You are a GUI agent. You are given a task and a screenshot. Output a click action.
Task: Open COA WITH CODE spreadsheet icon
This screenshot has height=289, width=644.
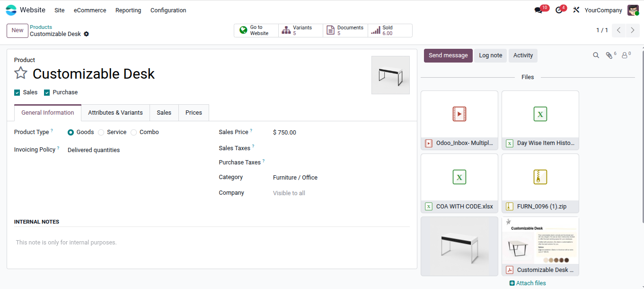pyautogui.click(x=459, y=177)
